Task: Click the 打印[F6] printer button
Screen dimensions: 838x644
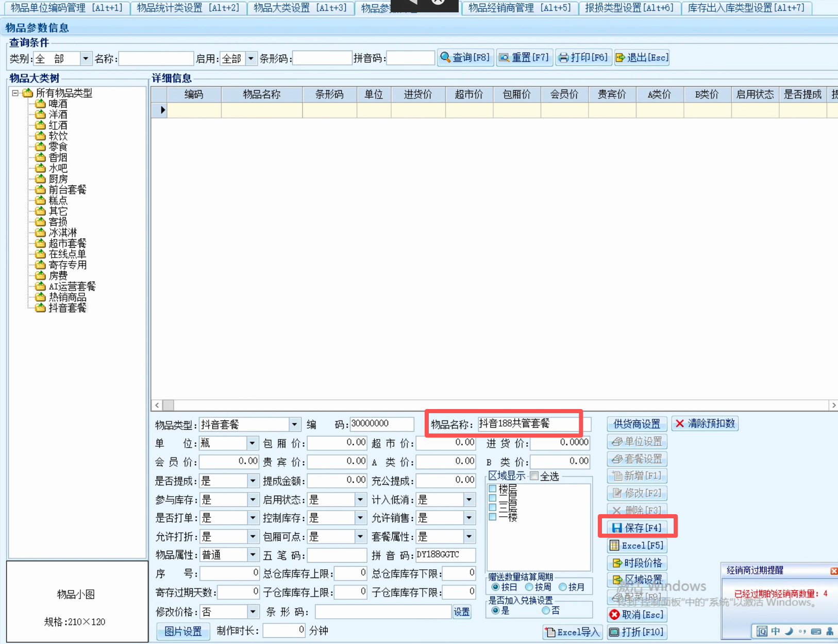Action: 583,58
